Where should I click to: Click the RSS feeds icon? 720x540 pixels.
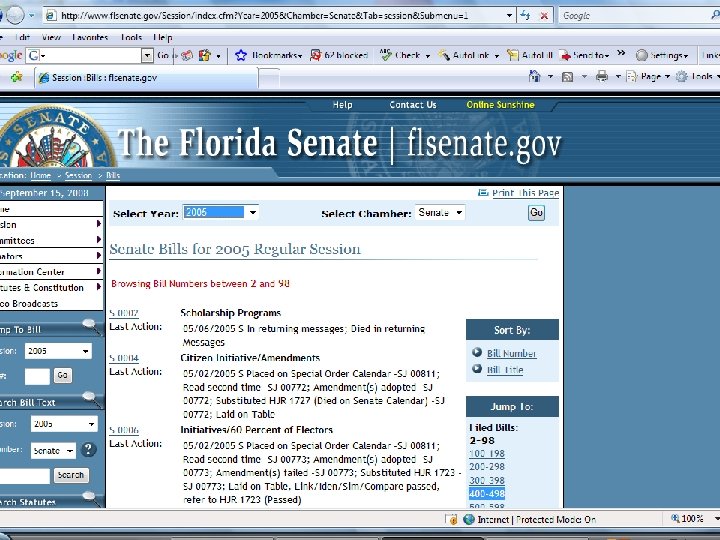568,77
